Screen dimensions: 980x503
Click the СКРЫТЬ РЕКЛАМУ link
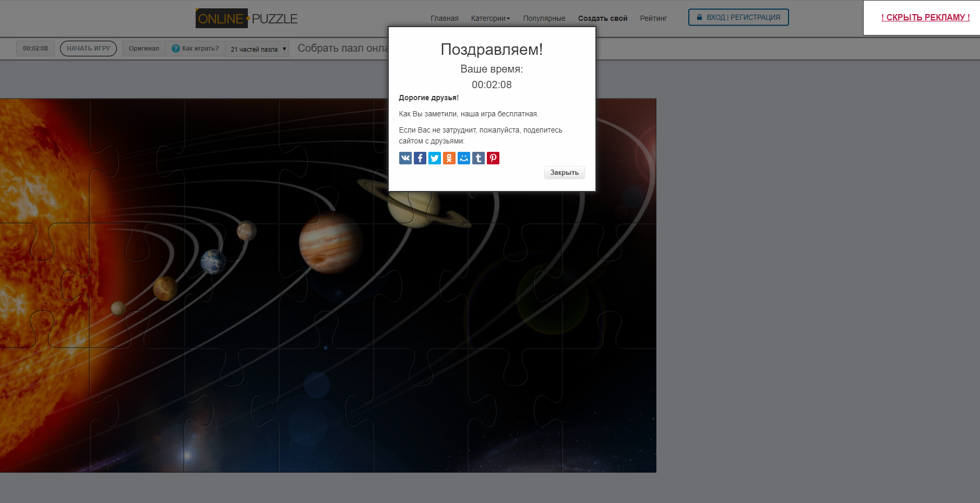point(926,17)
